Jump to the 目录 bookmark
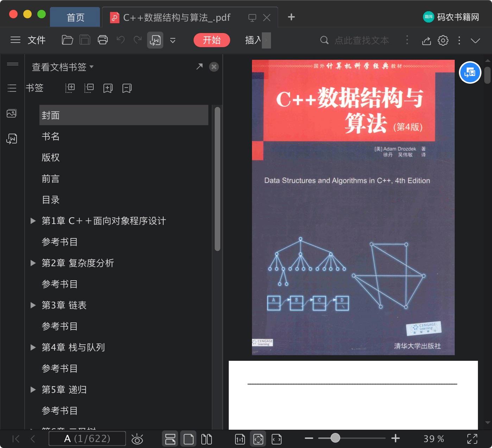The image size is (492, 448). [51, 200]
